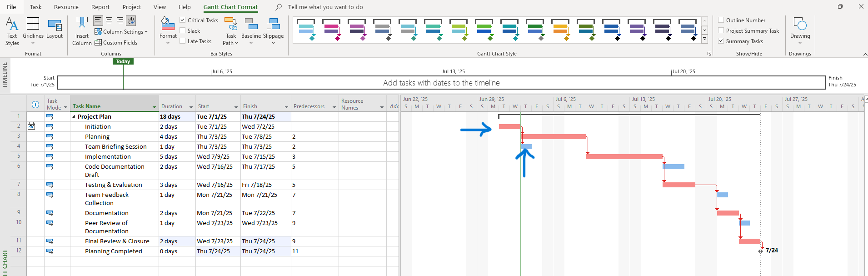
Task: Click the Tell me search icon
Action: coord(279,7)
